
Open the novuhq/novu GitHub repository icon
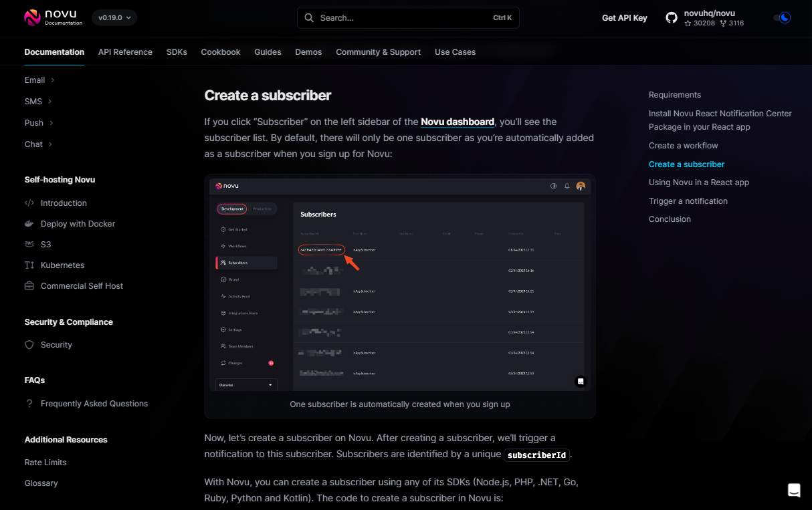(x=671, y=17)
